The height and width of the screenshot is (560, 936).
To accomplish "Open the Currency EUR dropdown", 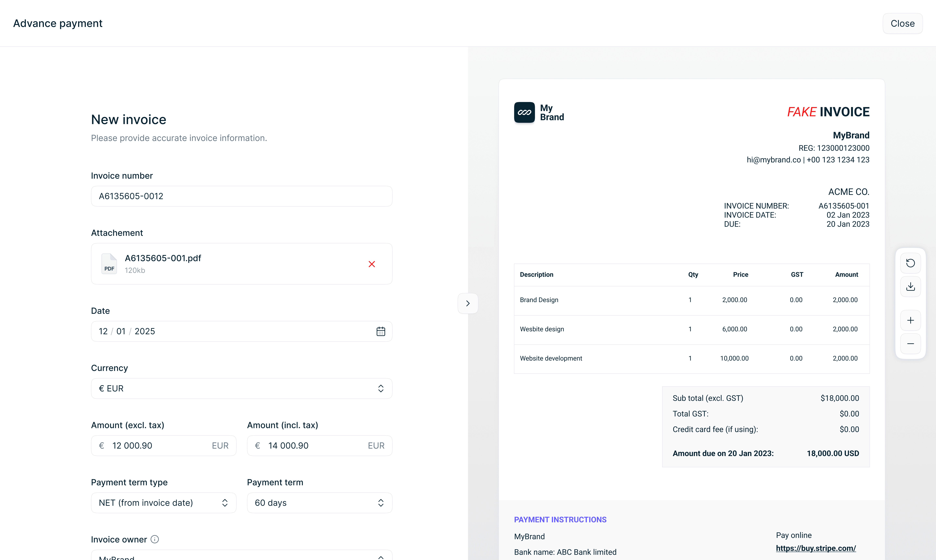I will coord(242,388).
